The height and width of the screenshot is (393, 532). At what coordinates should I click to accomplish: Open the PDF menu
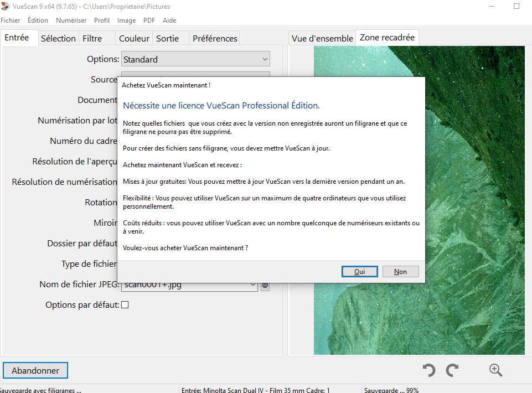(x=149, y=20)
